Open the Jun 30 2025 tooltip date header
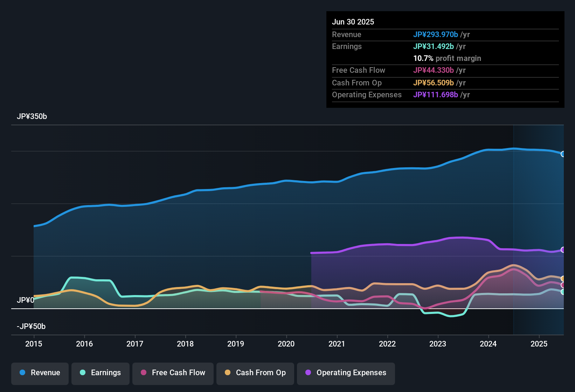Viewport: 575px width, 392px height. tap(353, 22)
